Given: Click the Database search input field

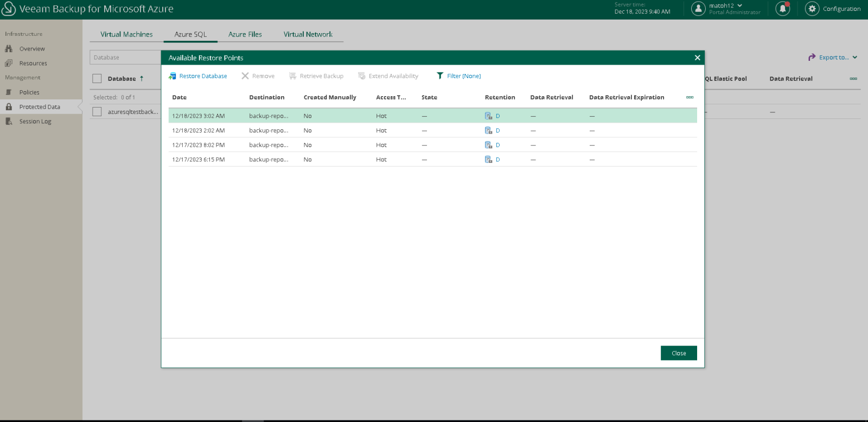Looking at the screenshot, I should (x=125, y=57).
